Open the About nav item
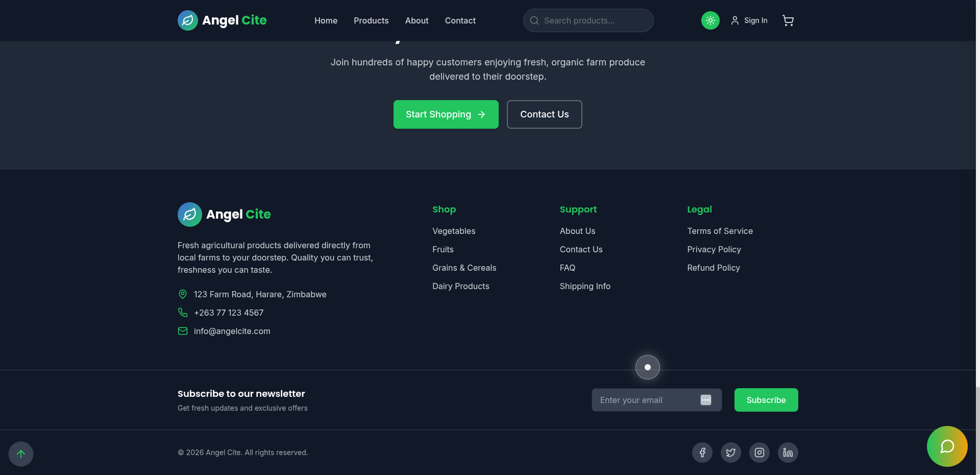The image size is (980, 475). 416,20
